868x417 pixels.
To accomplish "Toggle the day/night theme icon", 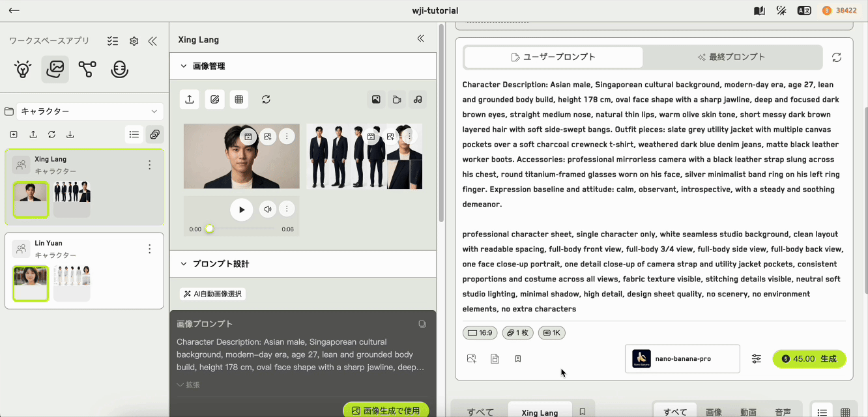I will pyautogui.click(x=781, y=10).
